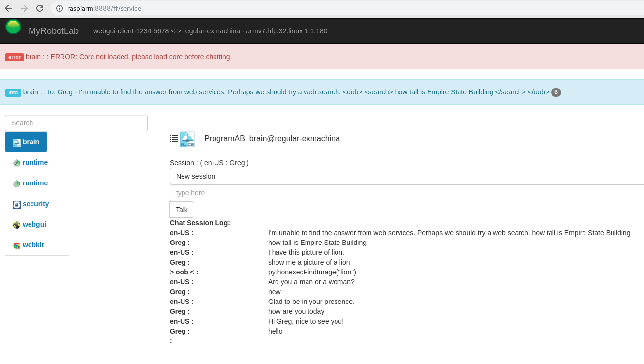This screenshot has width=644, height=364.
Task: Click the Talk button
Action: (x=182, y=210)
